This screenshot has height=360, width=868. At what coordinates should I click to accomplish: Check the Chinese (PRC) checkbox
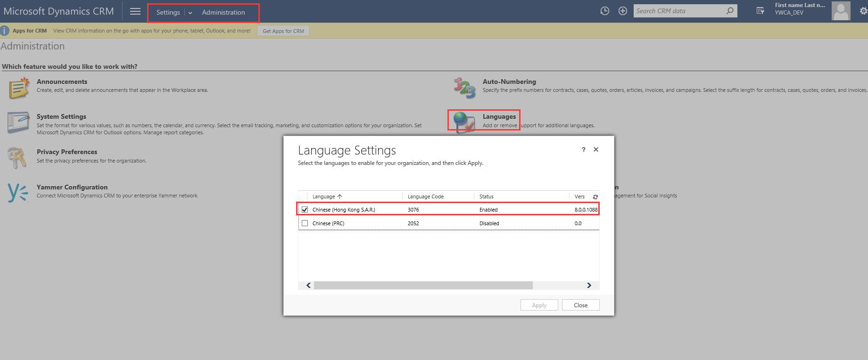point(305,223)
